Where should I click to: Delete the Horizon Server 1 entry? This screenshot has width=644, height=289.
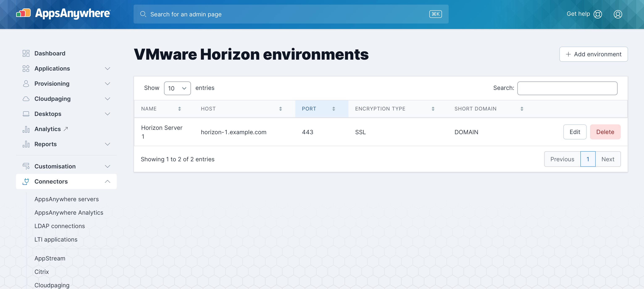[605, 132]
